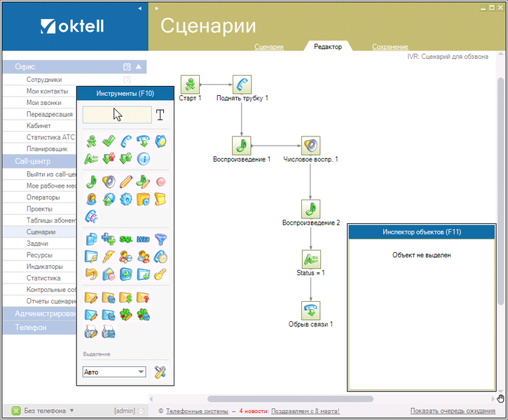Switch to the Редактор tab
This screenshot has height=420, width=508.
click(328, 47)
